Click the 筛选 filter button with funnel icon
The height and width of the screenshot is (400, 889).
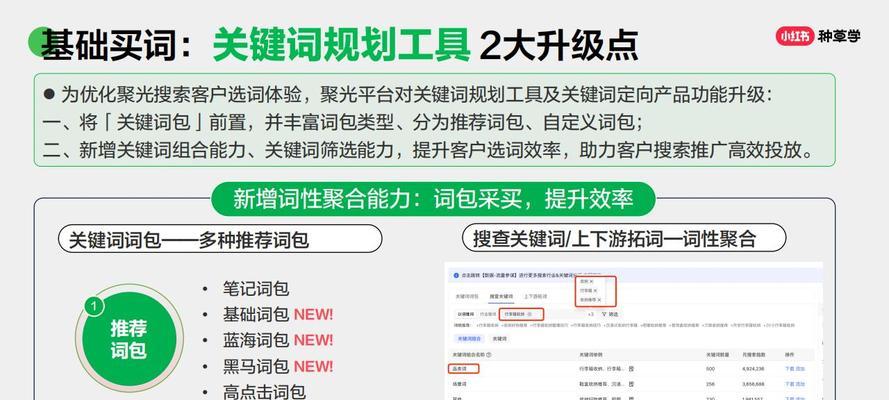[609, 314]
